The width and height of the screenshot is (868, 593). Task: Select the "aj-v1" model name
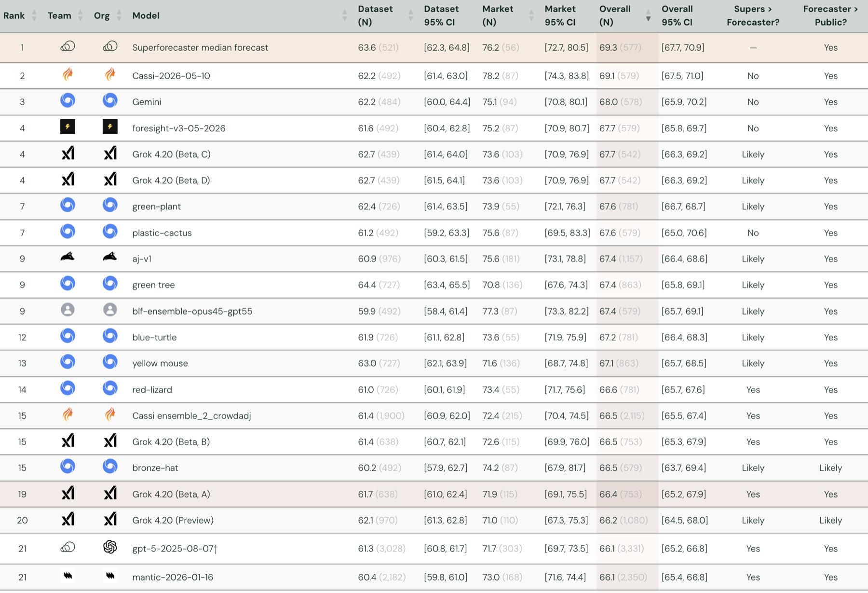coord(142,259)
